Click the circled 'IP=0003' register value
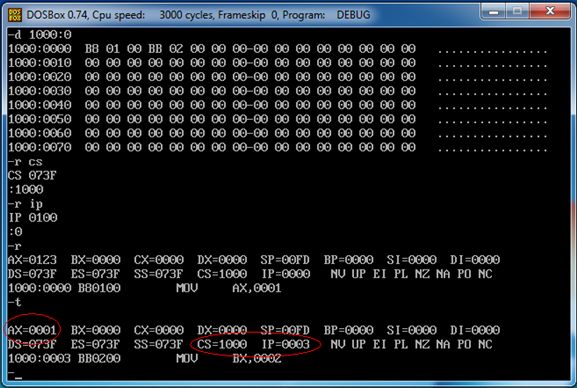 coord(286,345)
